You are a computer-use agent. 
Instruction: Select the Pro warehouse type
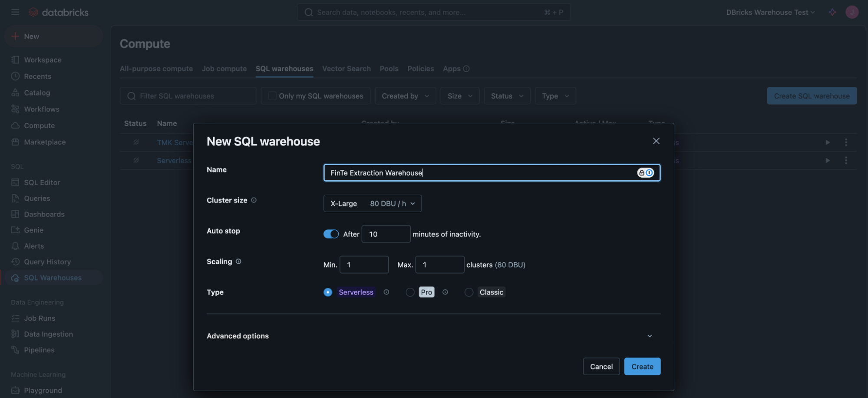pos(410,292)
